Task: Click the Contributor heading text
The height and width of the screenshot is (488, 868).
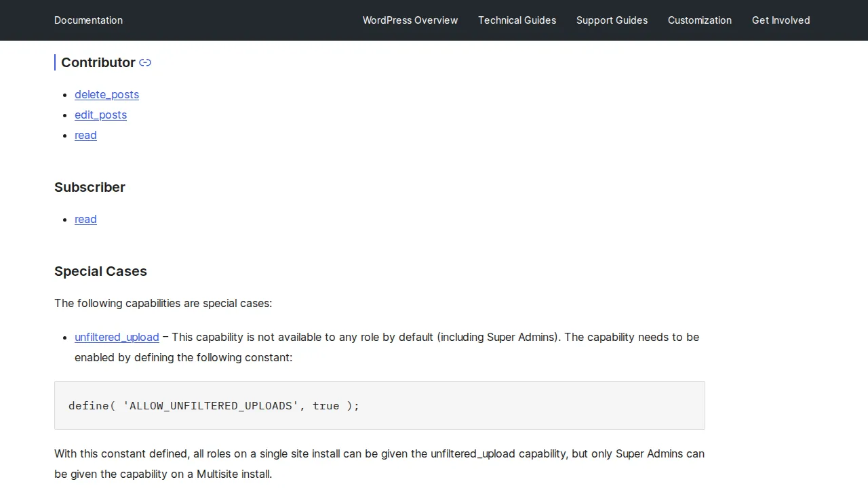Action: tap(98, 62)
